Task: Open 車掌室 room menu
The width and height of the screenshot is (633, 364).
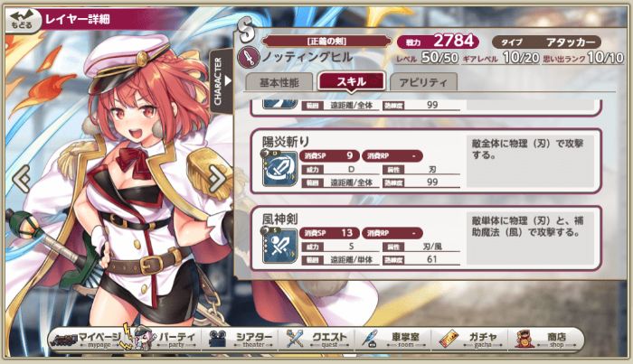Action: point(393,340)
